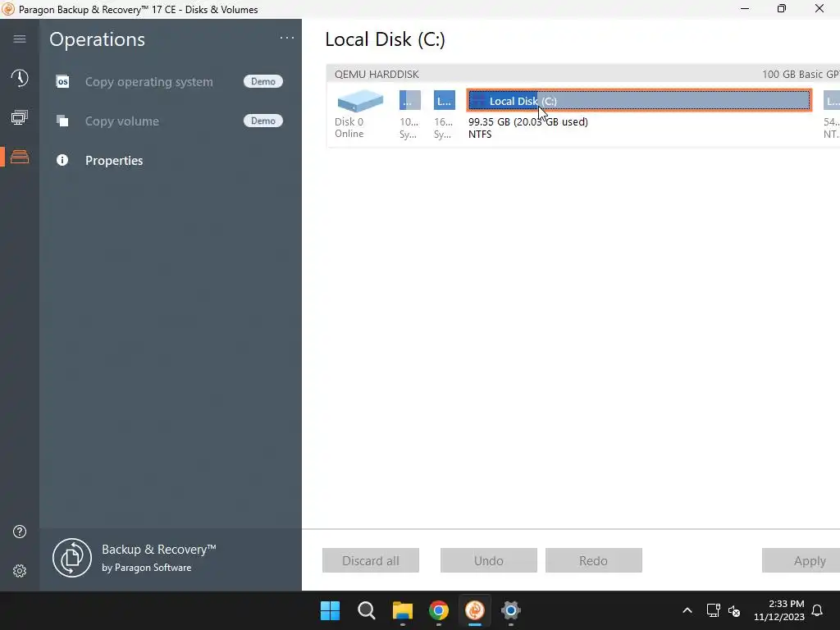The image size is (840, 630).
Task: Open the Windows Start menu
Action: pyautogui.click(x=330, y=610)
